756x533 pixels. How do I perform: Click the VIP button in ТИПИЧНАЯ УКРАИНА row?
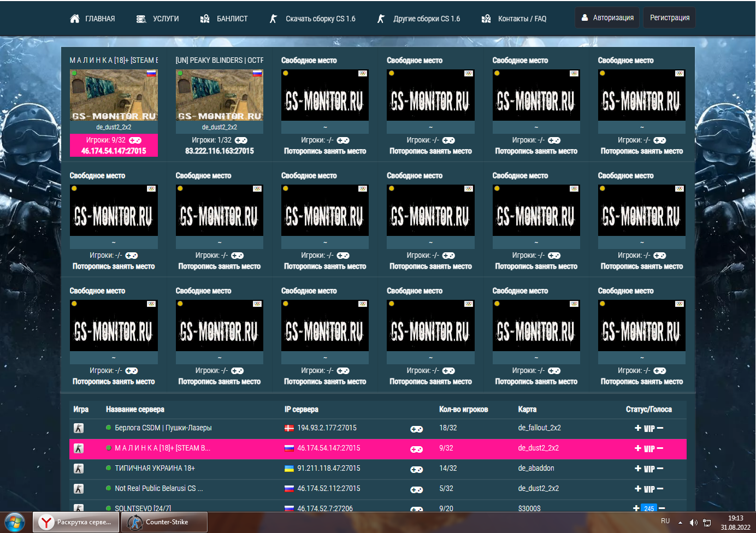649,469
